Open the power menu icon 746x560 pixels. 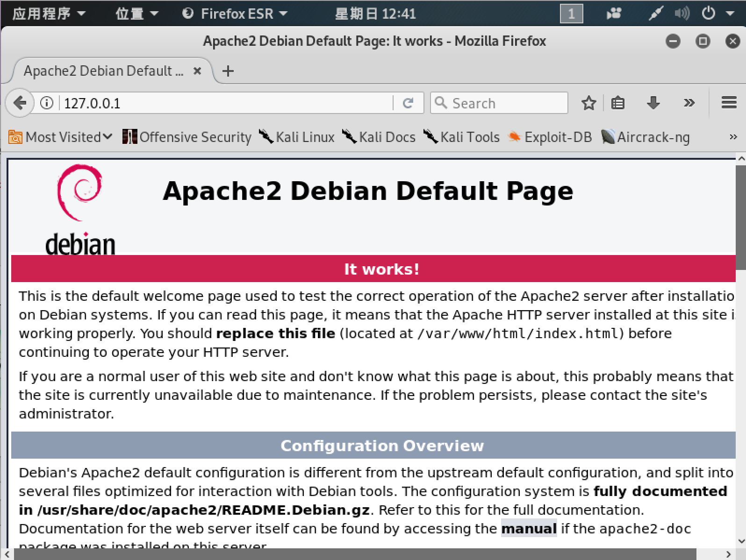pos(708,13)
